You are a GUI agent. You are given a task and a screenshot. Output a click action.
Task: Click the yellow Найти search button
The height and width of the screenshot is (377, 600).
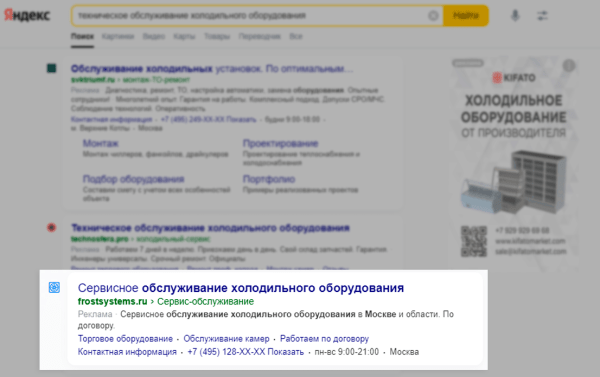[x=466, y=16]
